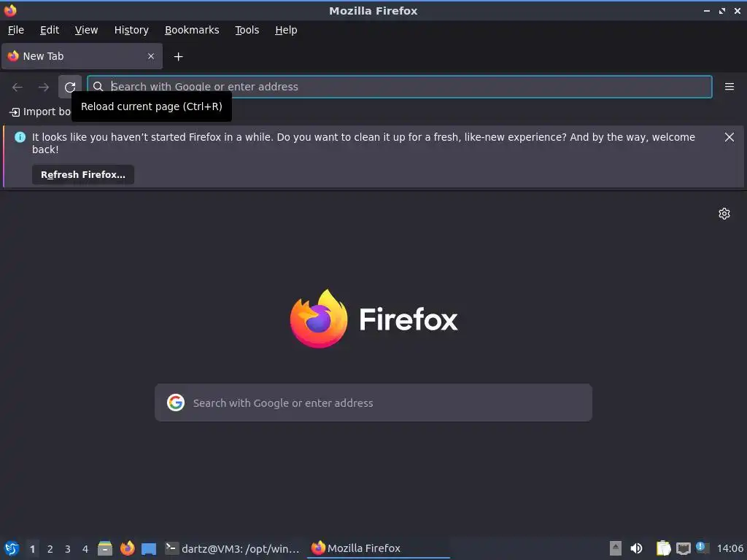The height and width of the screenshot is (560, 747).
Task: Dismiss the refresh notification bar
Action: [729, 137]
